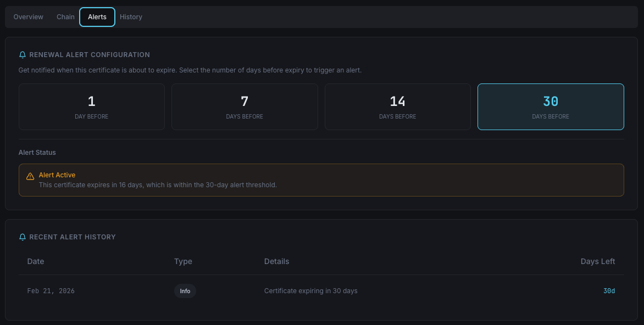Screen dimensions: 644x325
Task: Click the Days Left column header
Action: tap(598, 261)
